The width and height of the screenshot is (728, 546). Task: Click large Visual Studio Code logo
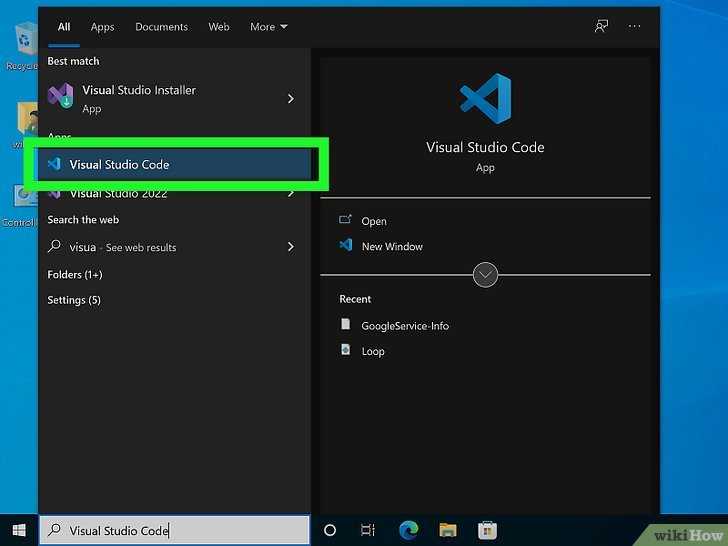click(x=485, y=98)
